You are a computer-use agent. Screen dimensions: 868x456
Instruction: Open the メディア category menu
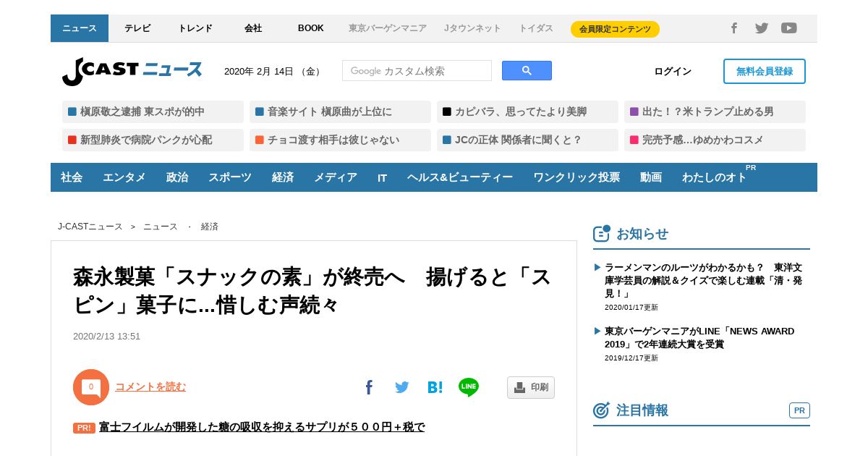pos(336,177)
